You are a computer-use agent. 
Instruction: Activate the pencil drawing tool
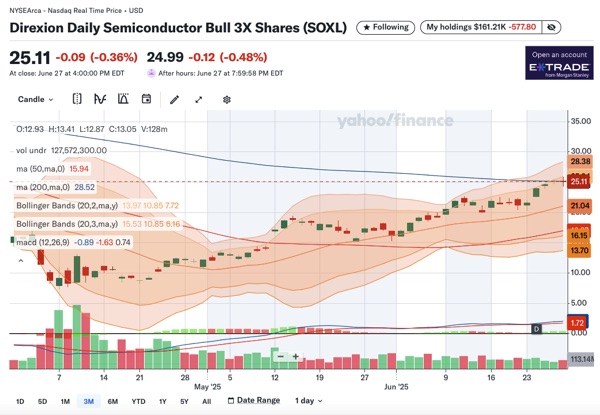pyautogui.click(x=174, y=99)
